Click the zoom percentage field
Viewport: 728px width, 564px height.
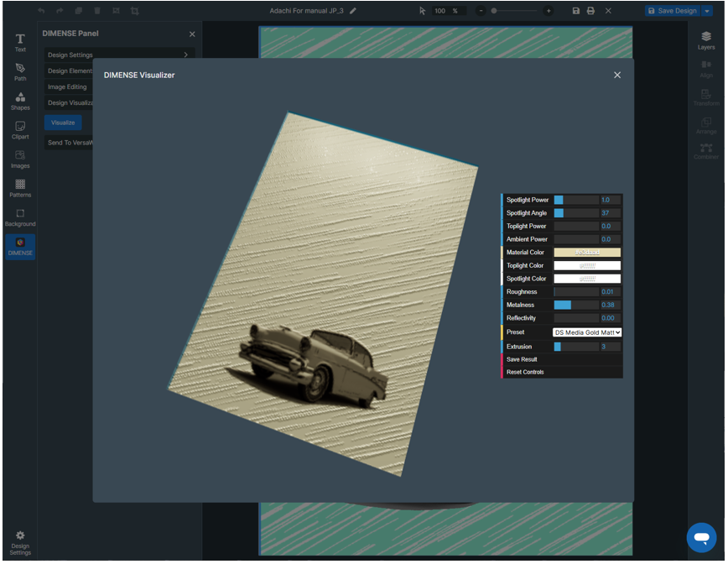pos(442,11)
